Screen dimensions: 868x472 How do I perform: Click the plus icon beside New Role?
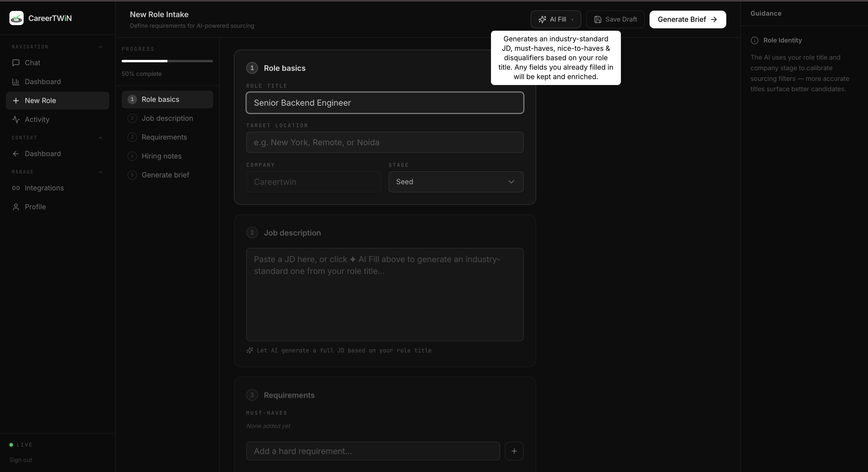pos(16,100)
